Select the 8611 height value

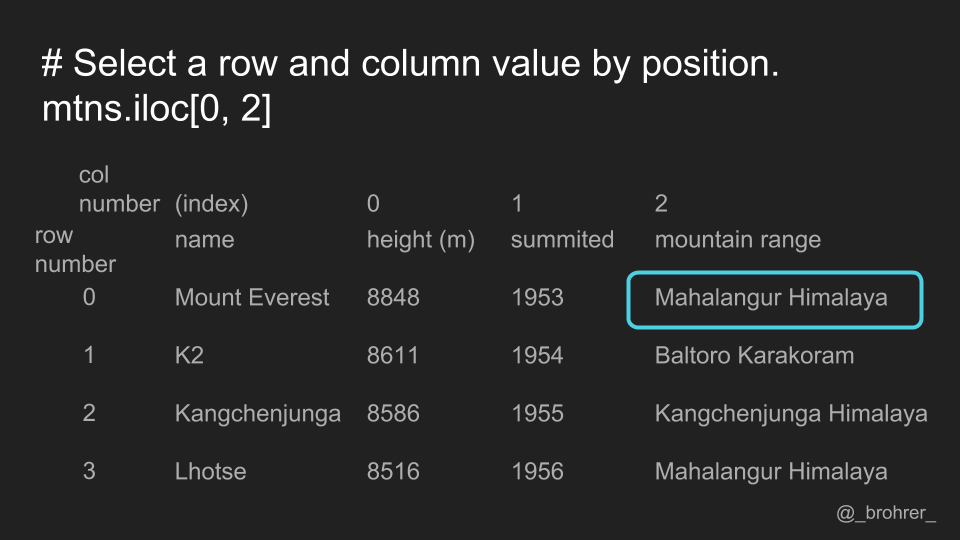[392, 356]
